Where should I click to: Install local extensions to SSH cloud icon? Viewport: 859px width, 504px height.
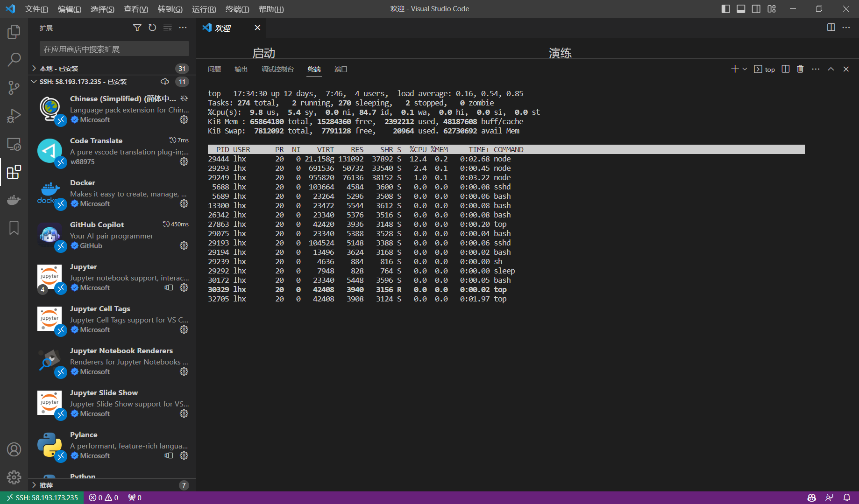pyautogui.click(x=165, y=82)
